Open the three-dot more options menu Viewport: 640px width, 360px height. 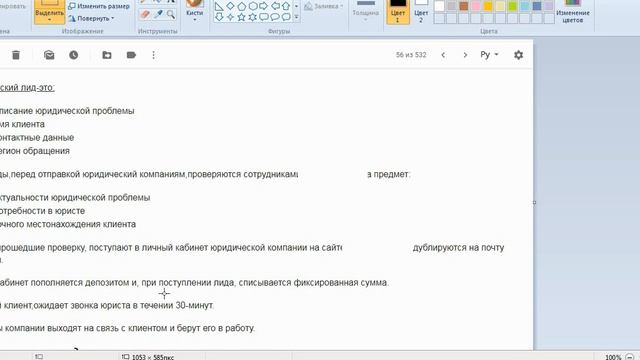[x=153, y=55]
